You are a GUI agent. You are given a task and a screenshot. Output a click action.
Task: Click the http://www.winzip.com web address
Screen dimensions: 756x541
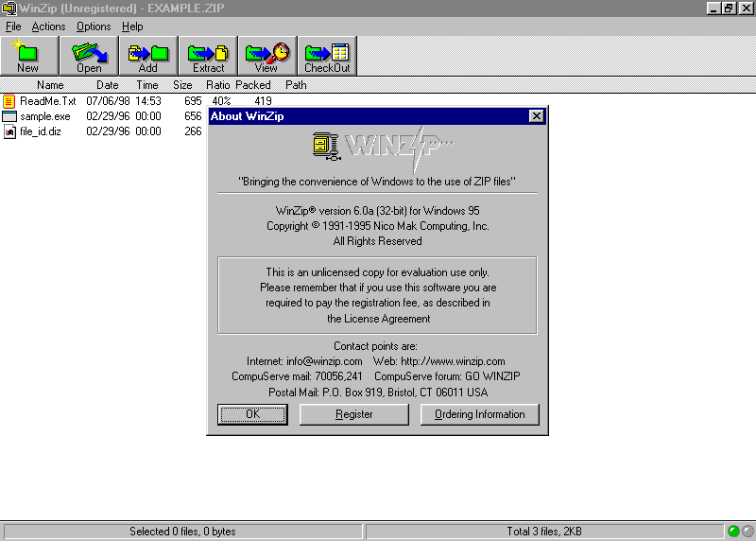point(453,361)
